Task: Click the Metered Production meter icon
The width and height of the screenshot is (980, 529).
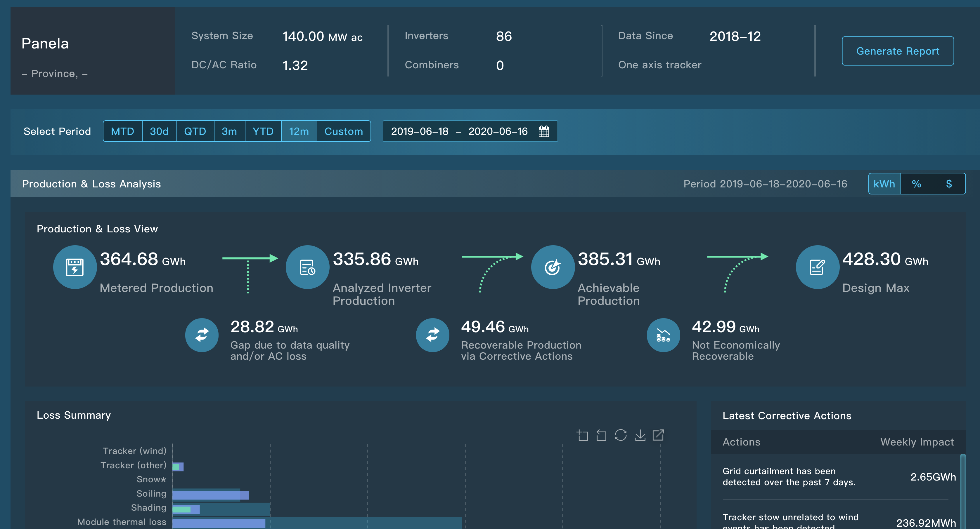Action: point(75,267)
